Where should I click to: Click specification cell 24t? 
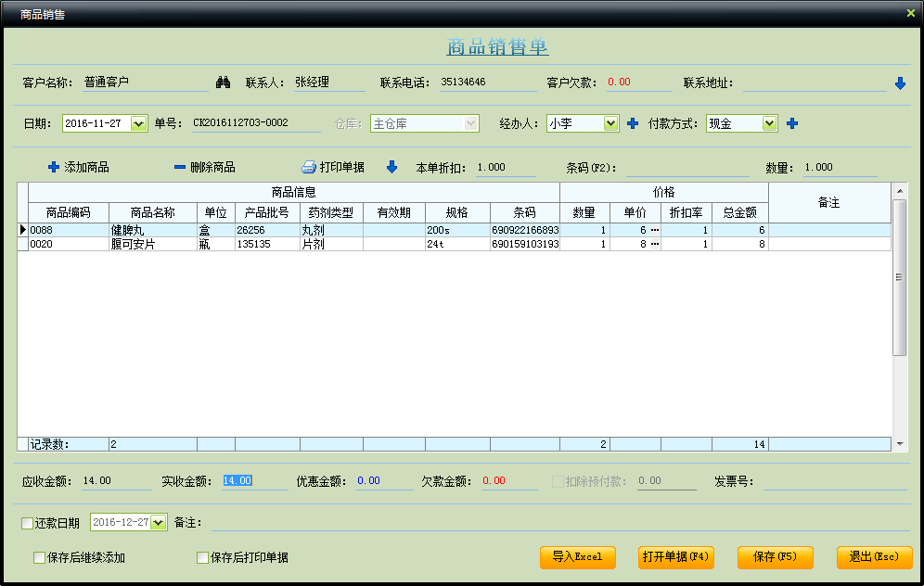[457, 245]
